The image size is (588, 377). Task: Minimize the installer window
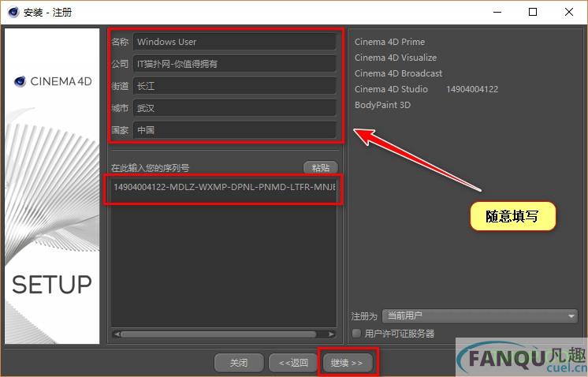[497, 12]
